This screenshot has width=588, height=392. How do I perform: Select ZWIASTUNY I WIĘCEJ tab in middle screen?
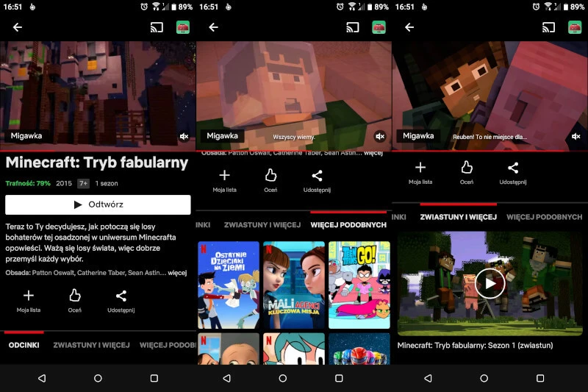click(x=262, y=225)
